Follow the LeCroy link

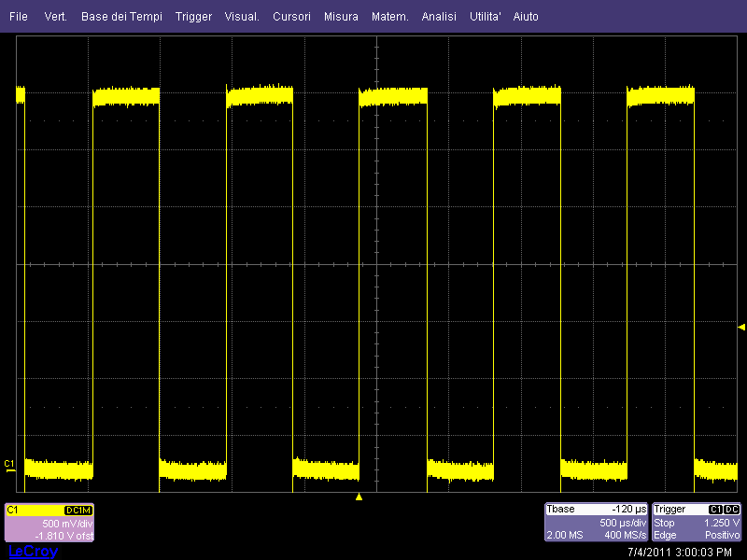coord(34,552)
